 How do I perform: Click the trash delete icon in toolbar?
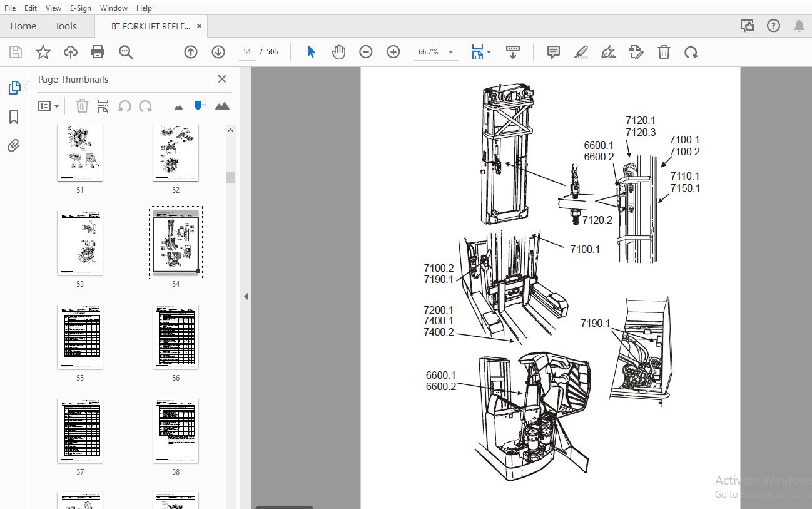664,52
